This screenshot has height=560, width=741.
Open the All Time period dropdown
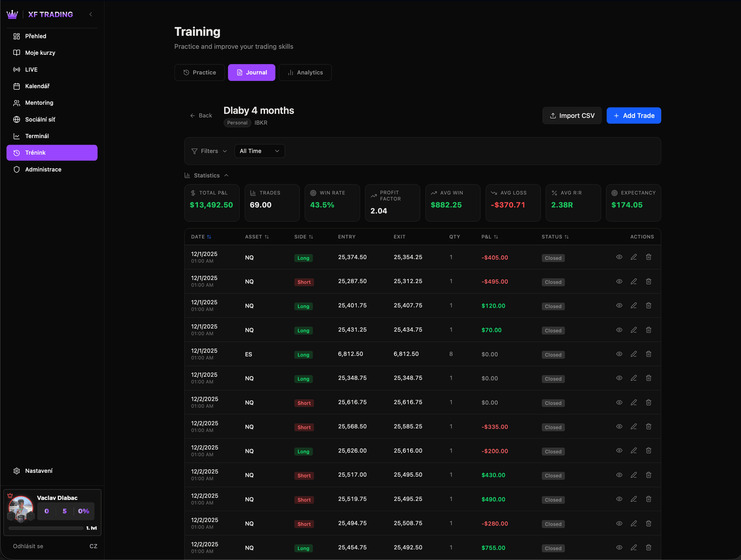click(259, 151)
